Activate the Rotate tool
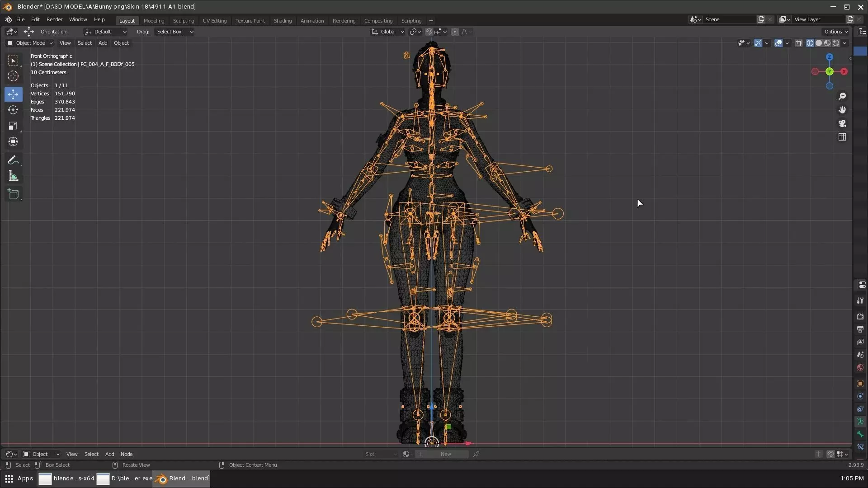 click(x=13, y=110)
